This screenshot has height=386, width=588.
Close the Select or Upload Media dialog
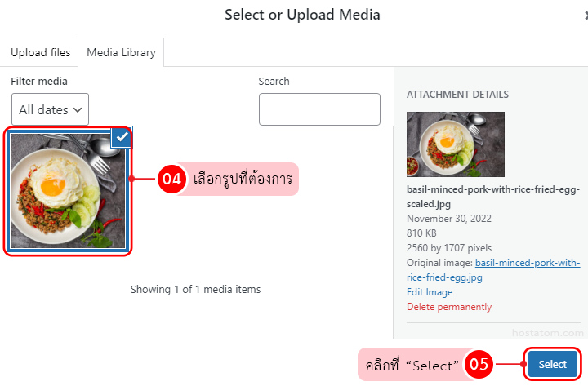(586, 16)
